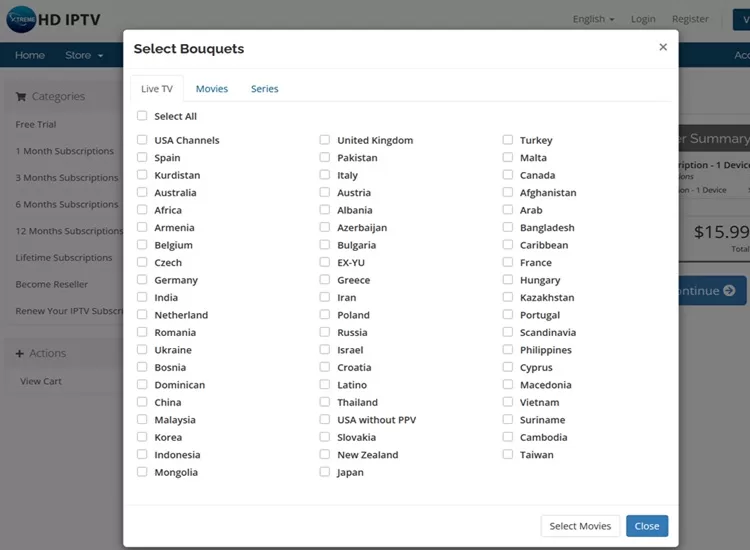The image size is (750, 550).
Task: Go to the Register page link
Action: tap(690, 19)
